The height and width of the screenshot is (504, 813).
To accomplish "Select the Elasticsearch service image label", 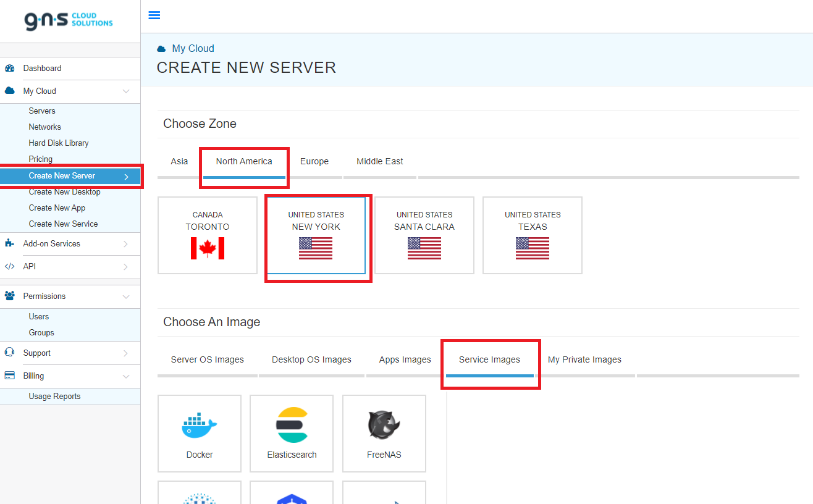I will (x=292, y=455).
